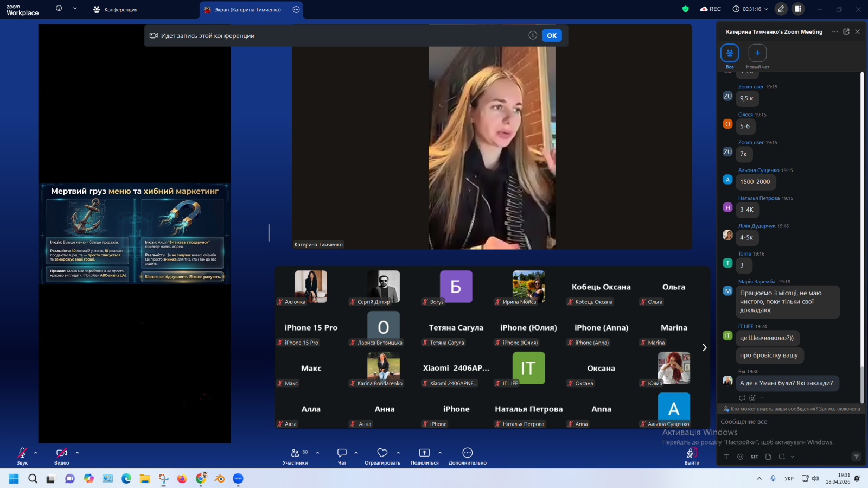Screen dimensions: 868x488
Task: Click the Поделиться share screen icon
Action: pos(424,453)
